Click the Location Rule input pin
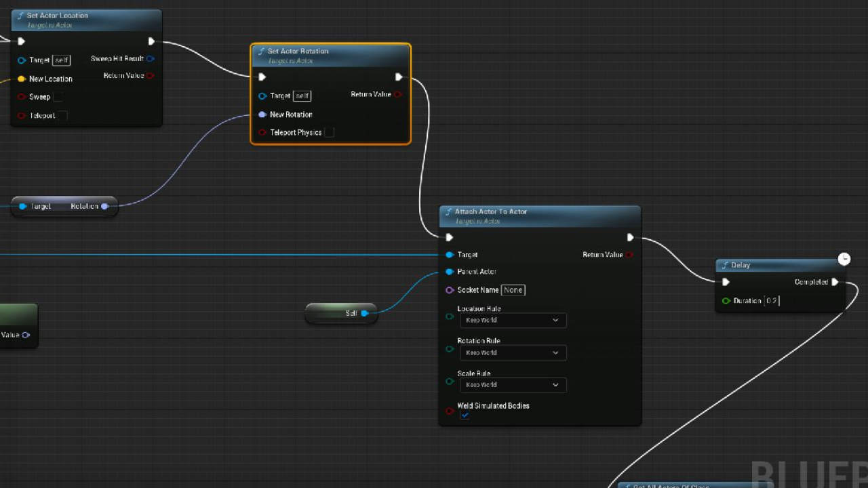Viewport: 868px width, 488px height. [x=449, y=317]
